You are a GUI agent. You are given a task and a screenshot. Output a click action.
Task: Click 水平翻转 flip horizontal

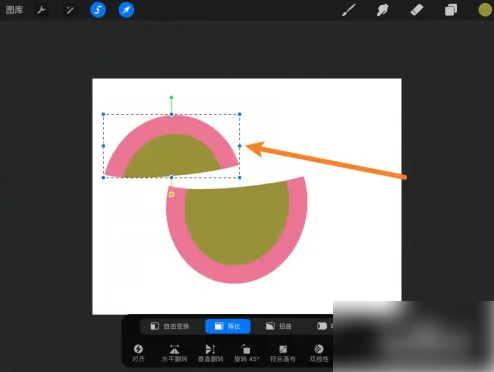pos(174,353)
